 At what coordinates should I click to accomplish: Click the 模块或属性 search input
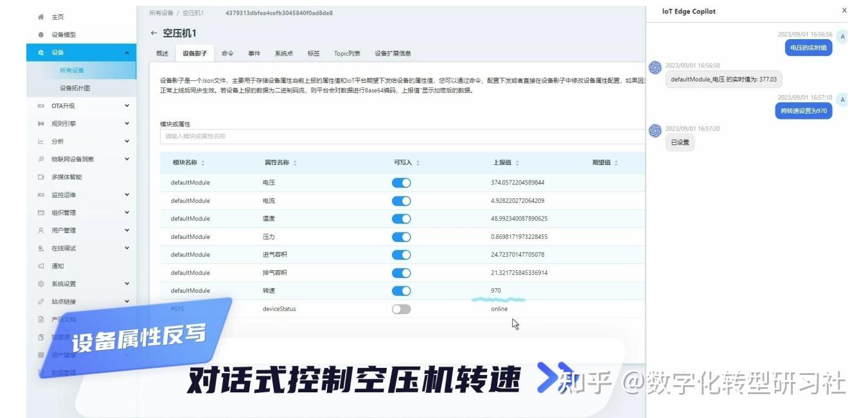[403, 136]
